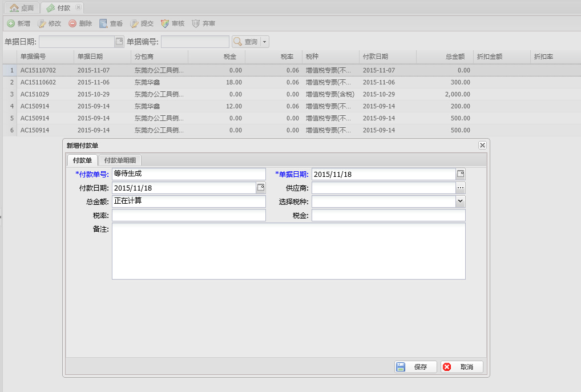Expand the 选择税种 dropdown
581x392 pixels.
click(x=461, y=201)
